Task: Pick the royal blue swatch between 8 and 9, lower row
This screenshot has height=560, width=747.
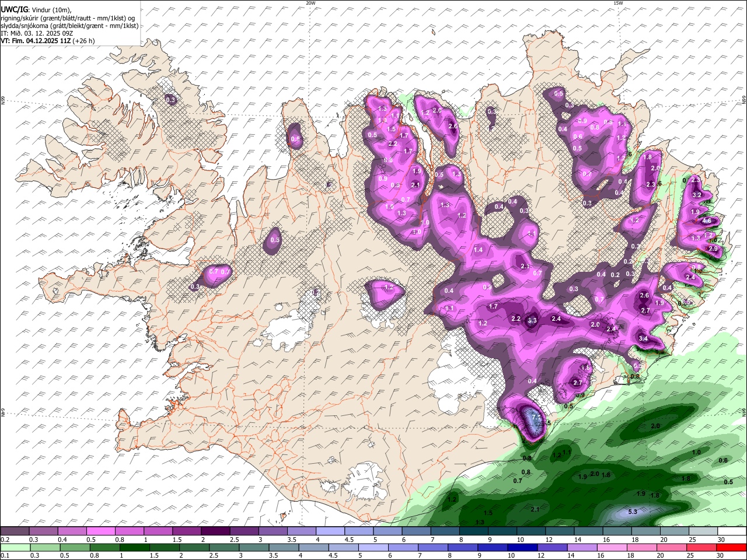Action: tap(463, 548)
